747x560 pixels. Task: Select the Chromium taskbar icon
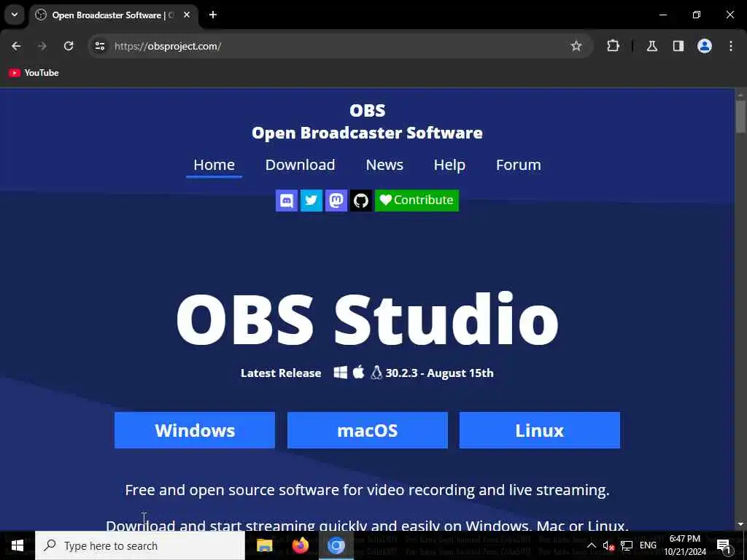tap(336, 545)
